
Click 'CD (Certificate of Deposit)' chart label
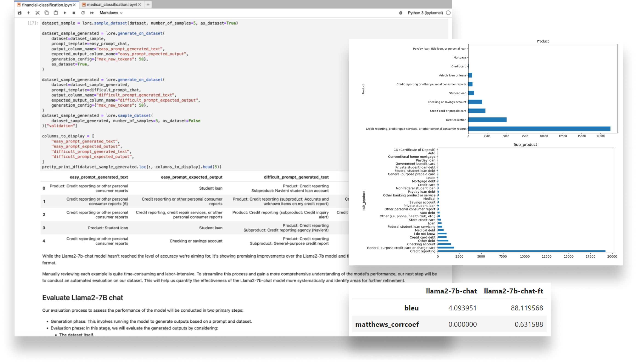click(414, 150)
